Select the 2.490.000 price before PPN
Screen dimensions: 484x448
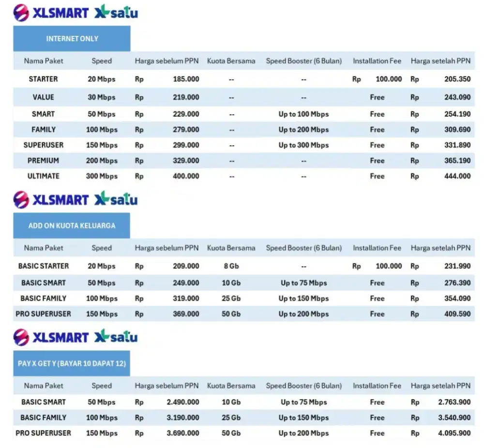182,402
